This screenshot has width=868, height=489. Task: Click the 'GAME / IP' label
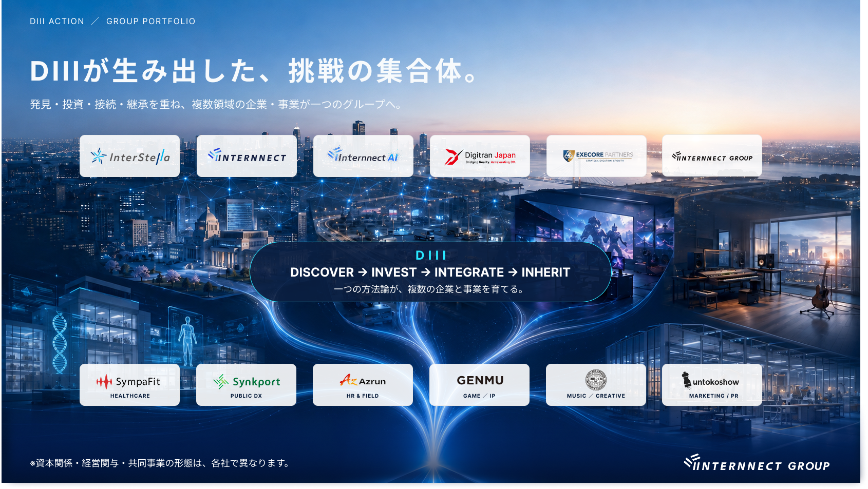click(479, 396)
